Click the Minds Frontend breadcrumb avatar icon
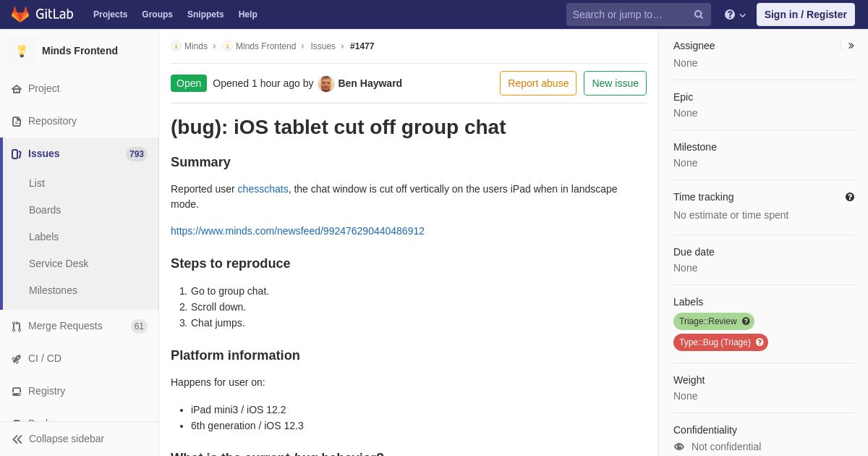The width and height of the screenshot is (868, 456). click(x=227, y=46)
